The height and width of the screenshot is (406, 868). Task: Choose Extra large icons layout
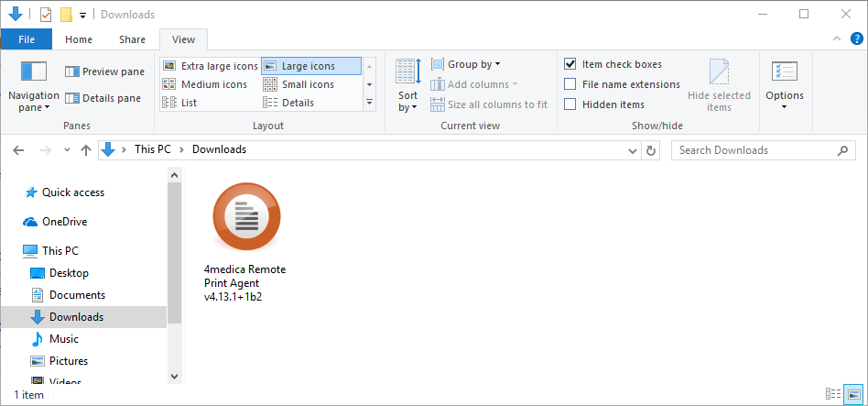click(x=211, y=66)
